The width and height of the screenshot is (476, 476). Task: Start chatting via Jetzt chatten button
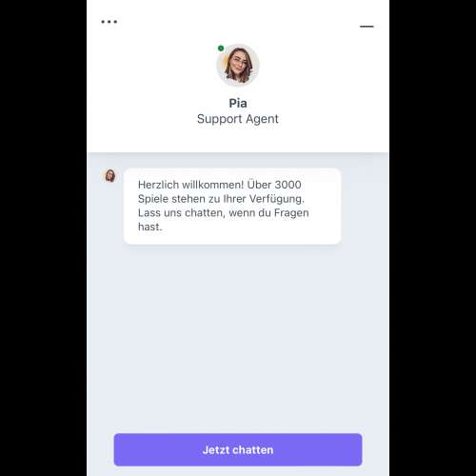click(x=238, y=449)
